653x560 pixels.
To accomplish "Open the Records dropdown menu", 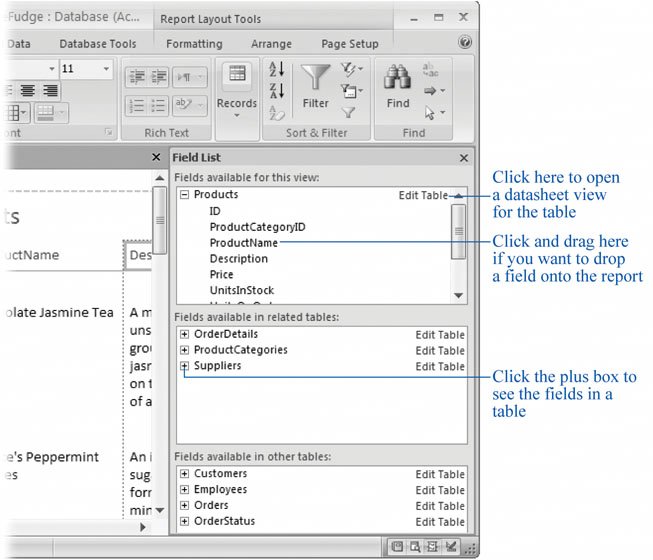I will click(237, 115).
